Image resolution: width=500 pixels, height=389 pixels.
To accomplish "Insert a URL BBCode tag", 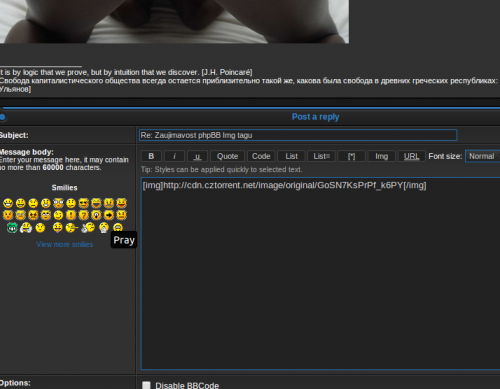I will coord(412,156).
